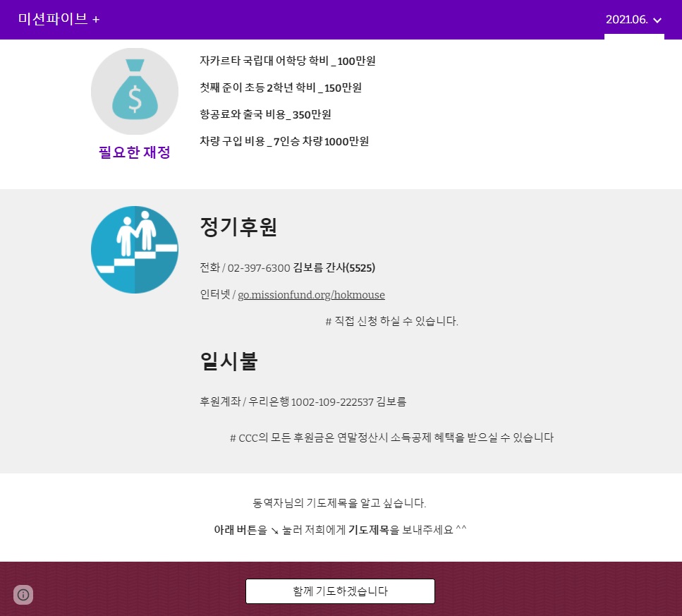Click the 동역자님의 기도제목을 알고 싶습니다 text

tap(340, 503)
